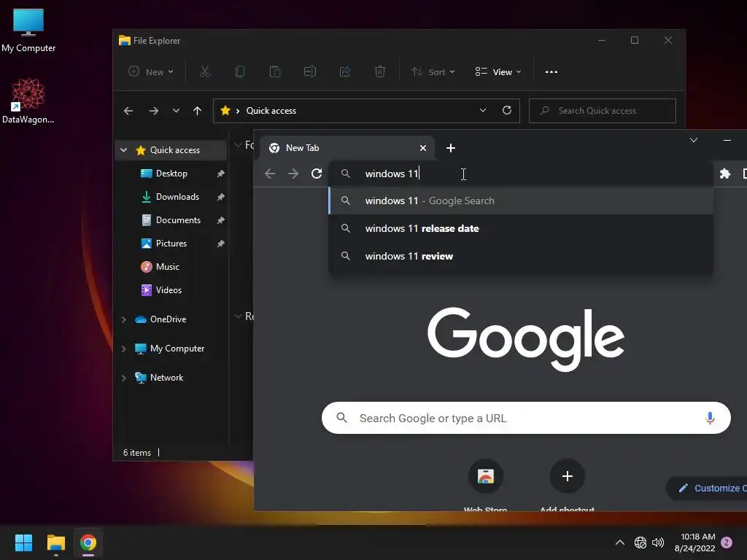This screenshot has height=560, width=747.
Task: Choose the 'windows 11 review' suggestion
Action: point(521,256)
